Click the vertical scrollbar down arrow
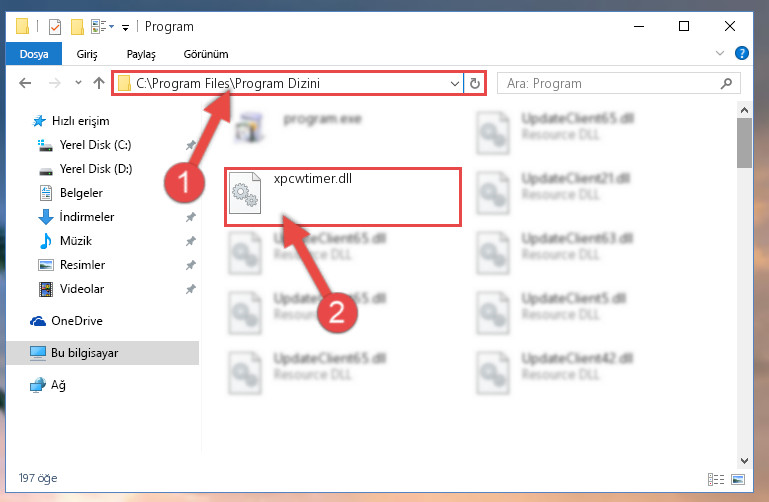769x502 pixels. coord(744,461)
